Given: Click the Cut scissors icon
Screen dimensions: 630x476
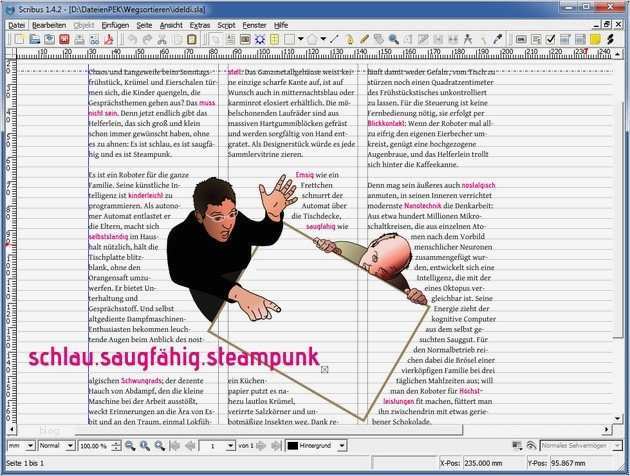Looking at the screenshot, I should pos(162,39).
